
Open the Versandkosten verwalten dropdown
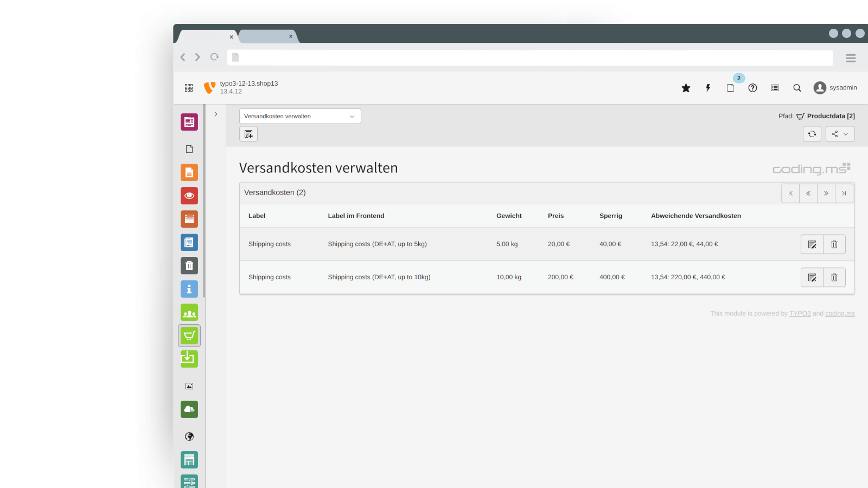[300, 116]
